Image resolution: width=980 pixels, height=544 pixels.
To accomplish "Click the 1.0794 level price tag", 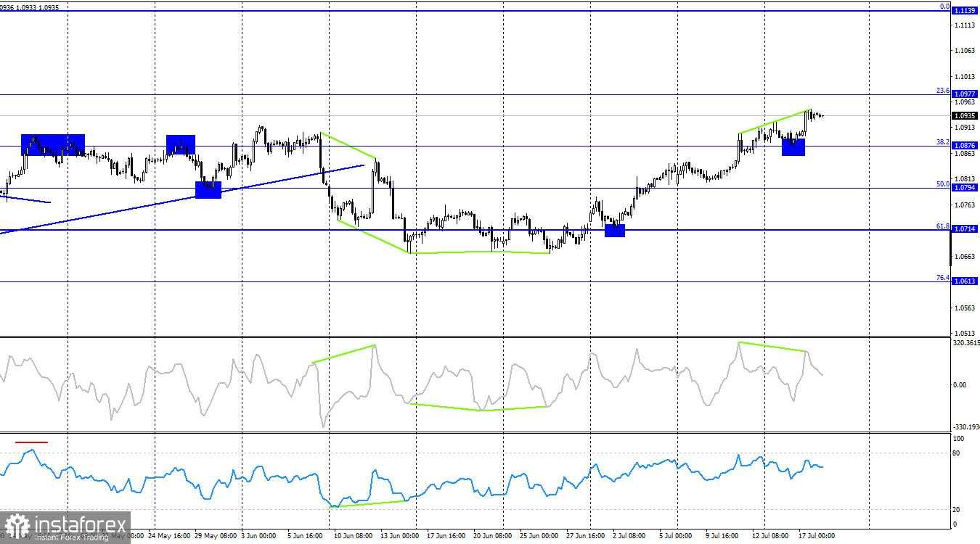I will 965,188.
